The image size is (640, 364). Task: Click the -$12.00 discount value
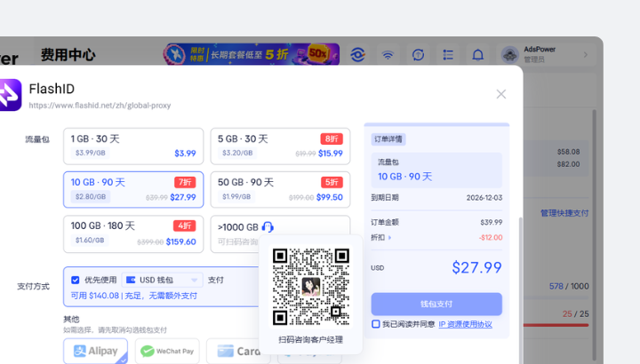[491, 238]
